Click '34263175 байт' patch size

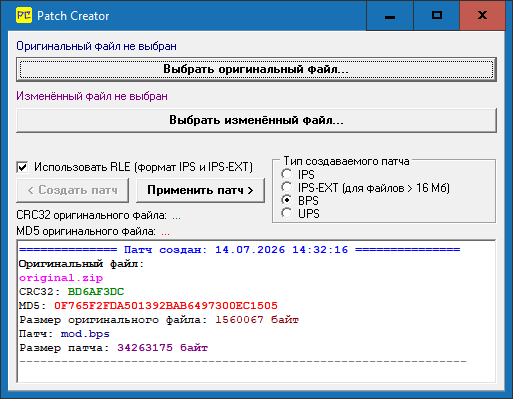(x=162, y=348)
